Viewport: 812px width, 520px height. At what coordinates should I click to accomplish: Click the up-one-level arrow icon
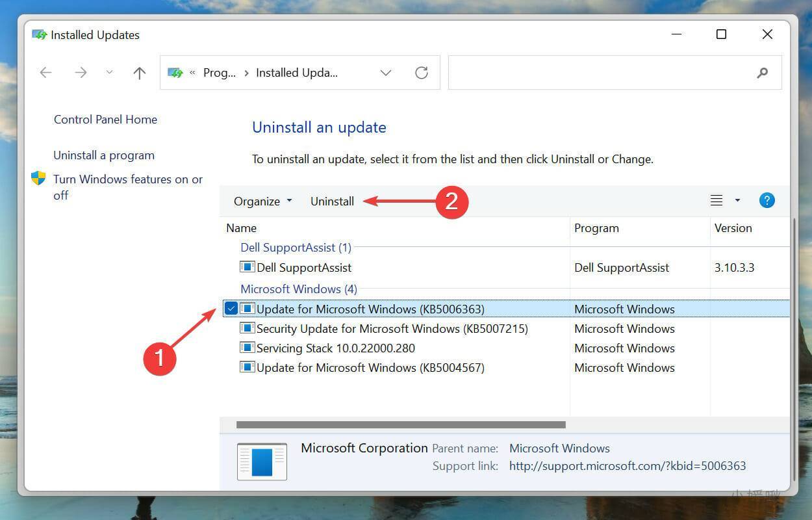pyautogui.click(x=139, y=72)
